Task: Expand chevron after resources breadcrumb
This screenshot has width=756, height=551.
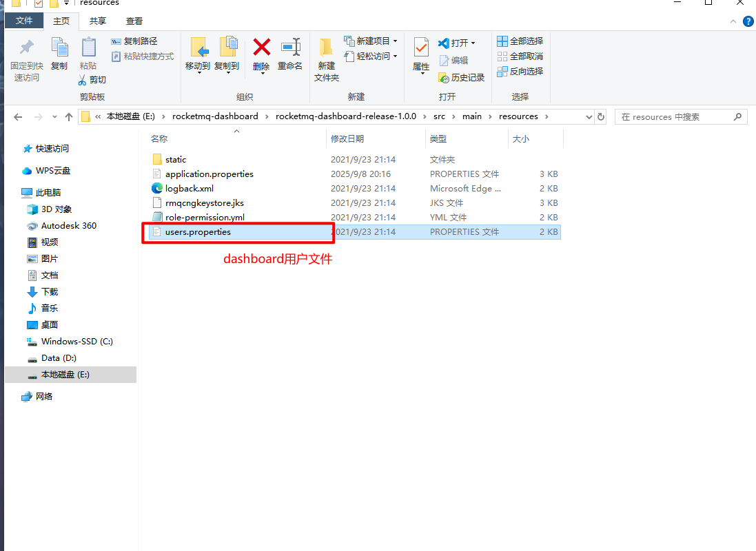Action: point(546,116)
